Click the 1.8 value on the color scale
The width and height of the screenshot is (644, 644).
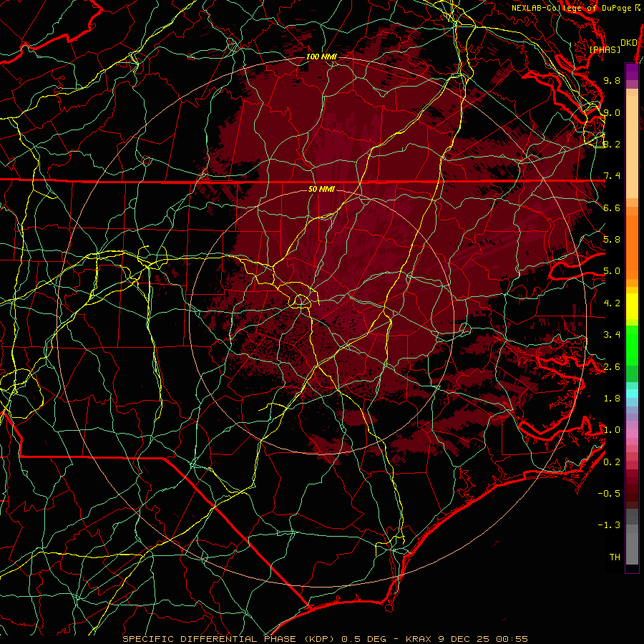tap(612, 399)
